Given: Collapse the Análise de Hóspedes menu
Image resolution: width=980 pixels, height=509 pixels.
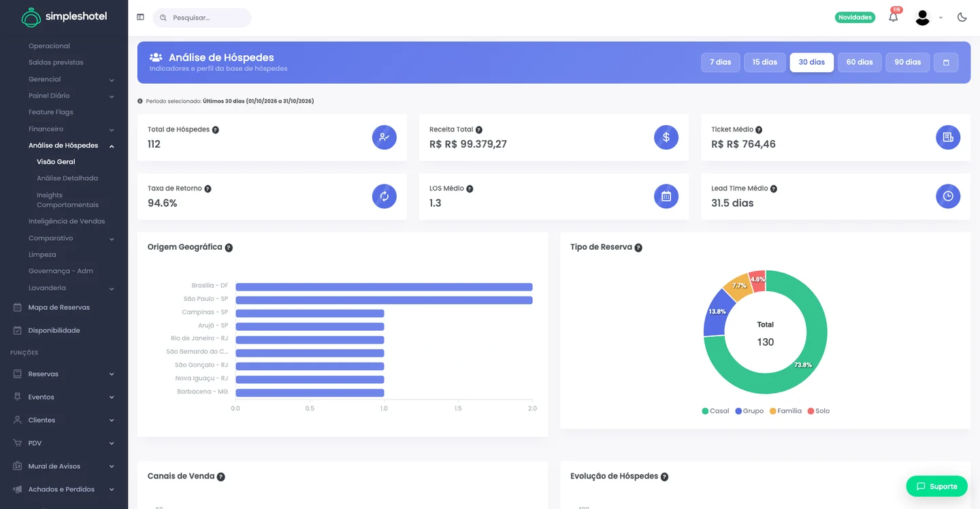Looking at the screenshot, I should (71, 146).
